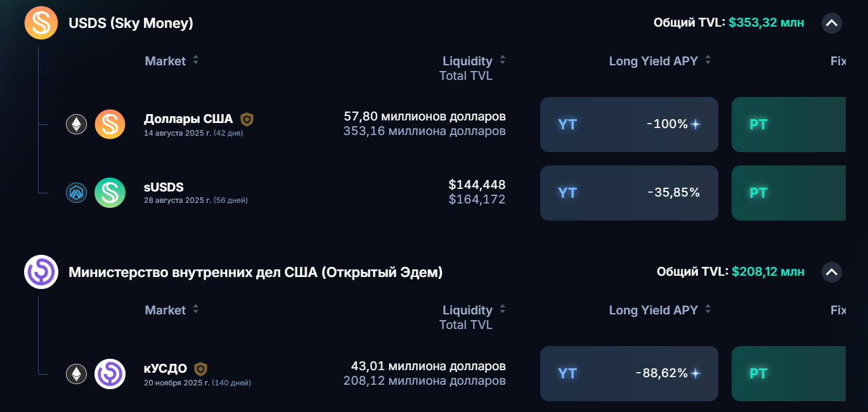Click the sparkle icon beside -100% yield

pos(696,124)
